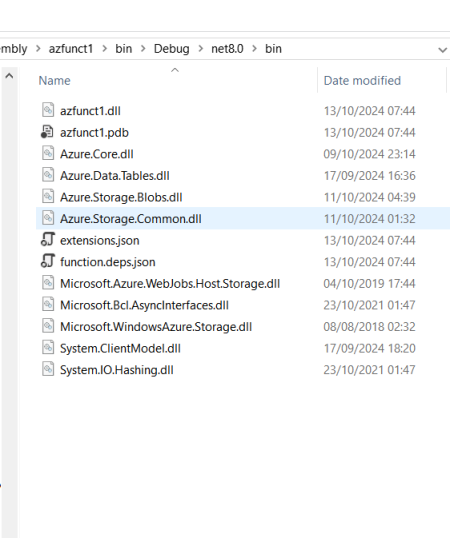The width and height of the screenshot is (450, 538).
Task: Select the System.IO.Hashing.dll file icon
Action: 48,369
